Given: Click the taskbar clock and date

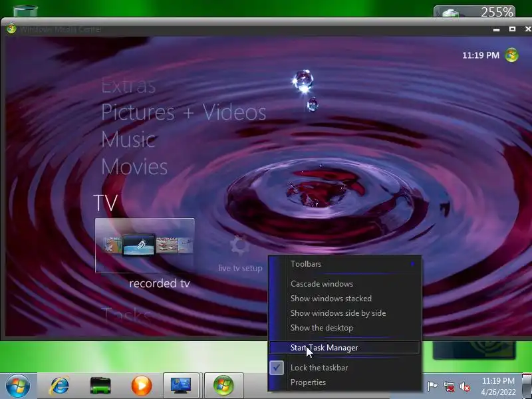Looking at the screenshot, I should coord(498,386).
